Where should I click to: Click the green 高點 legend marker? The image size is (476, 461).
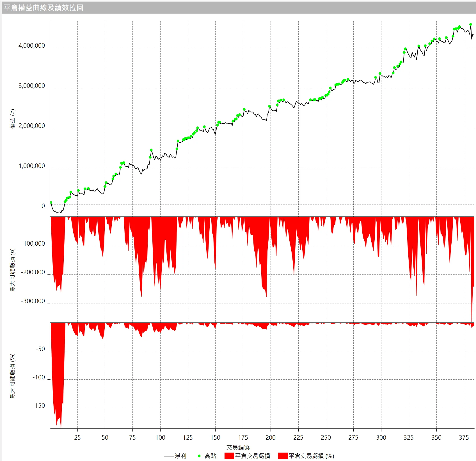(x=199, y=456)
